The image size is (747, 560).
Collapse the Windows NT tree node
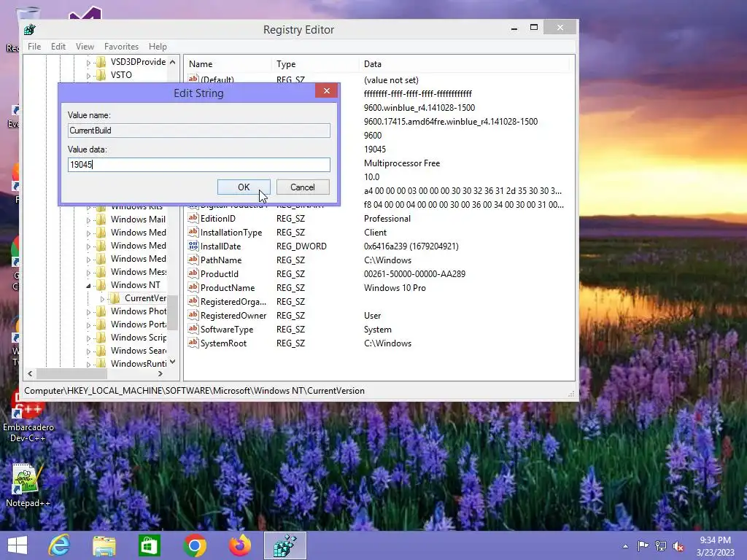(x=88, y=286)
